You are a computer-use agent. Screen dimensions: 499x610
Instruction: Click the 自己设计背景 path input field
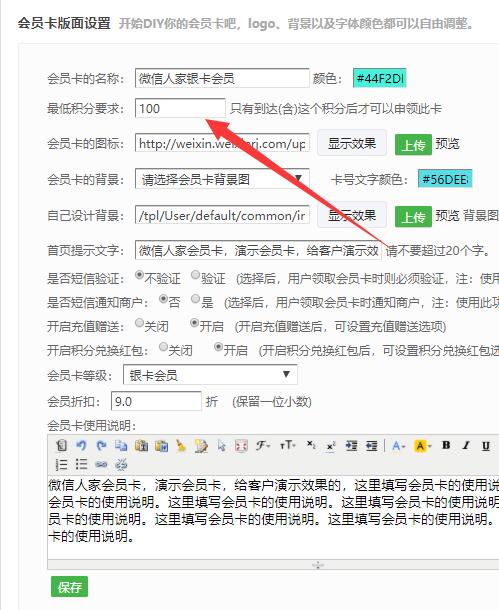pos(222,215)
